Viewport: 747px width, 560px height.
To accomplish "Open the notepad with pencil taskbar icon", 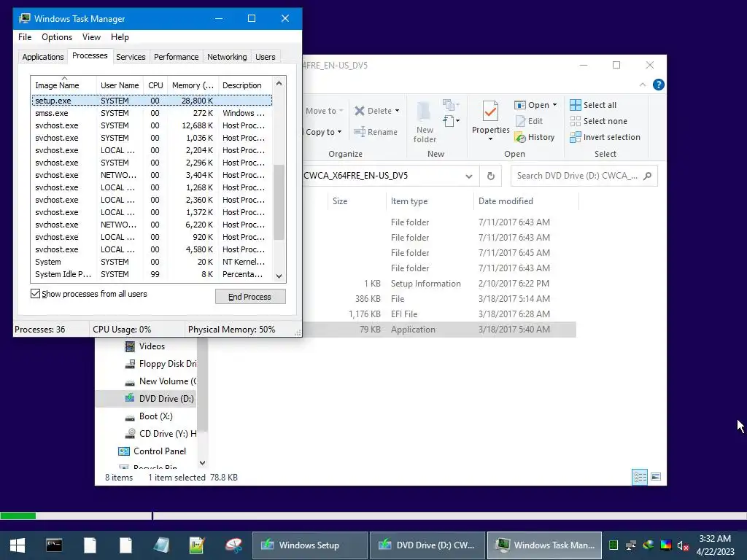I will [197, 545].
